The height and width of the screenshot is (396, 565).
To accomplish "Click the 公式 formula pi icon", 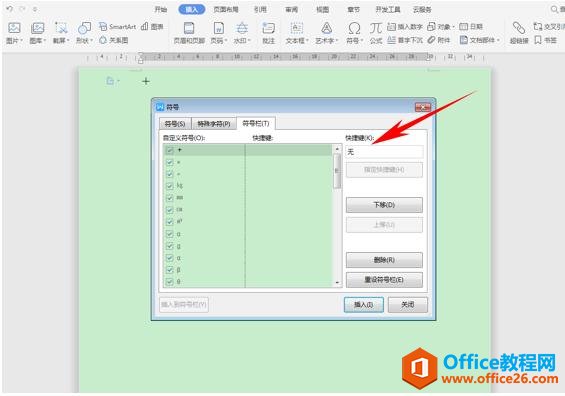I will 376,28.
